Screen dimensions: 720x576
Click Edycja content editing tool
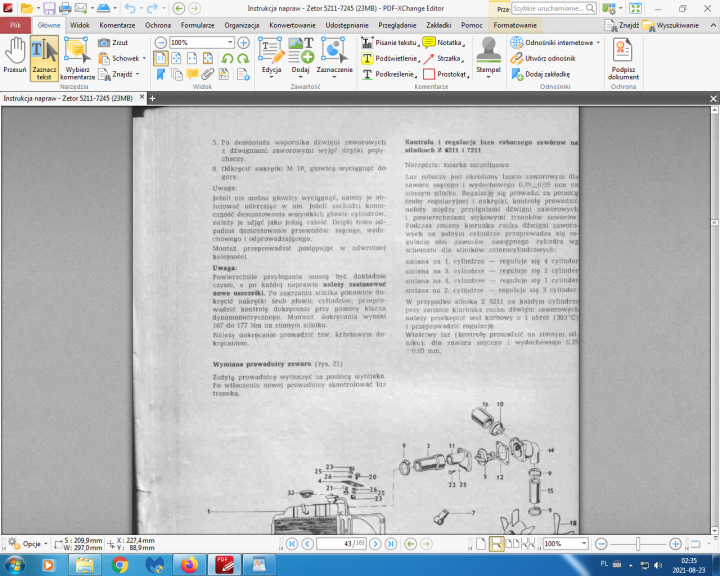click(271, 57)
